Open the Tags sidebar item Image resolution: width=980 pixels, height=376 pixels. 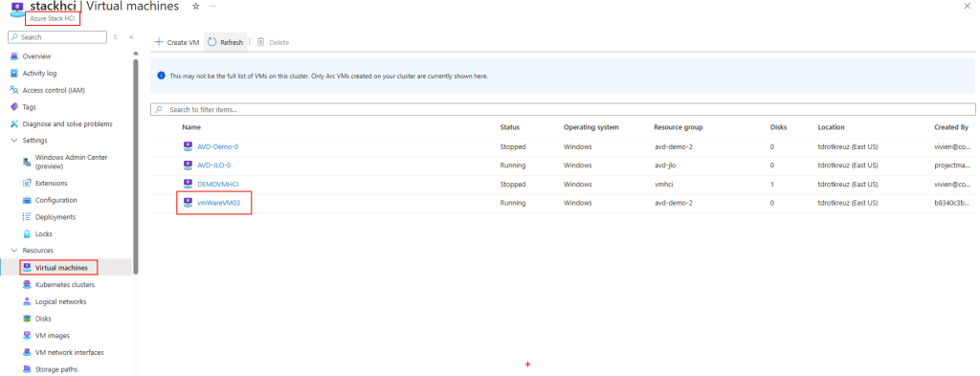(x=29, y=107)
